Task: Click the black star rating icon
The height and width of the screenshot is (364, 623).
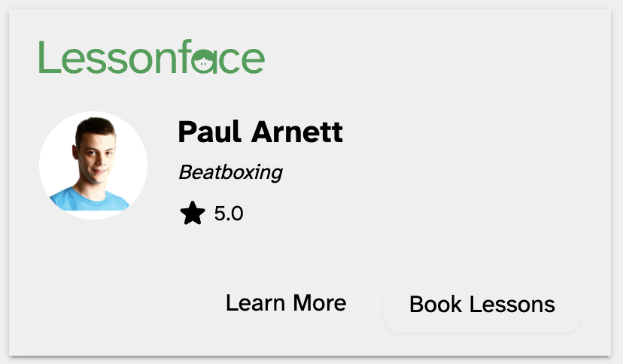Action: [193, 214]
